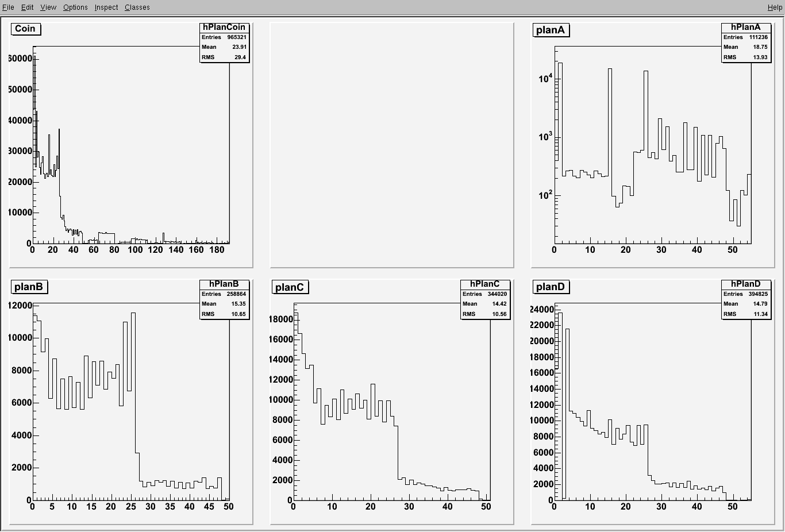Image resolution: width=785 pixels, height=532 pixels.
Task: Open the Classes menu
Action: (x=137, y=7)
